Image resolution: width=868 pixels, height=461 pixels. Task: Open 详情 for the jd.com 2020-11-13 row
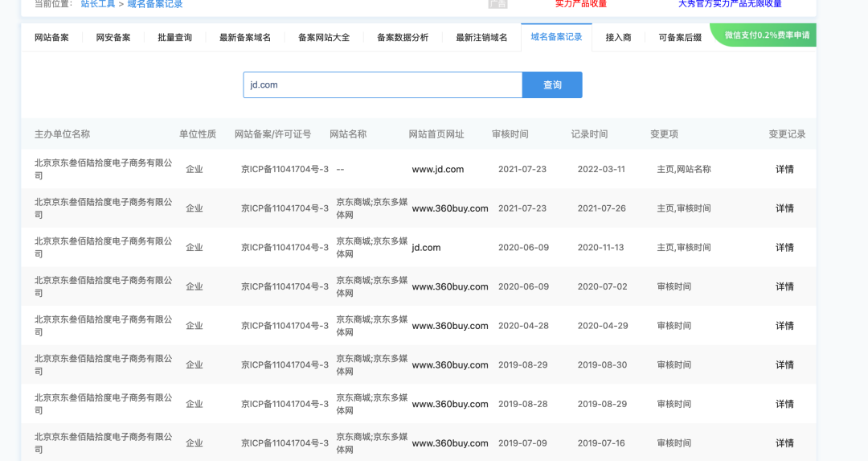pyautogui.click(x=784, y=248)
